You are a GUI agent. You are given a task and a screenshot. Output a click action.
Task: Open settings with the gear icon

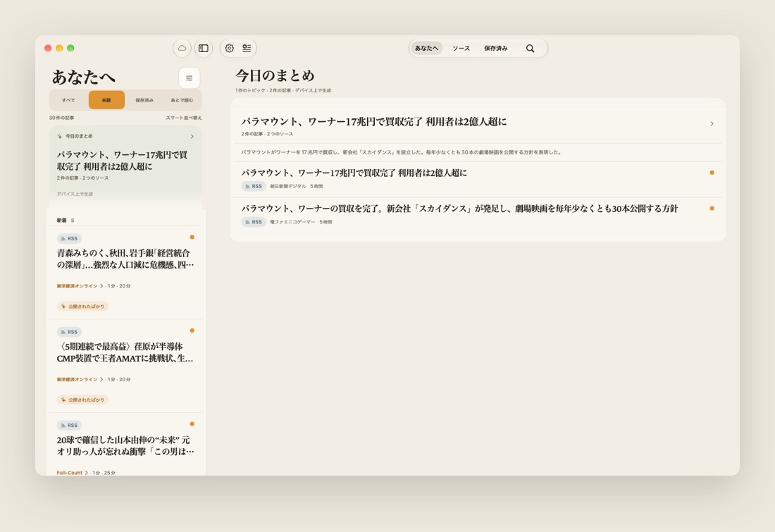[230, 48]
